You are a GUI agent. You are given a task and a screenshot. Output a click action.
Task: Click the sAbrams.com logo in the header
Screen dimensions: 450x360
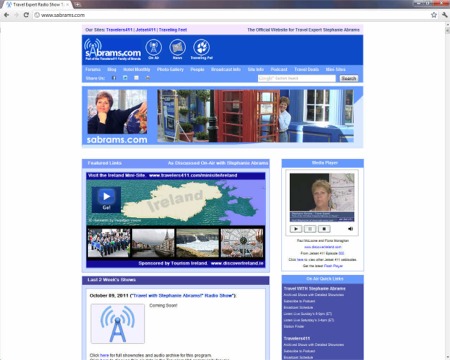tap(113, 50)
